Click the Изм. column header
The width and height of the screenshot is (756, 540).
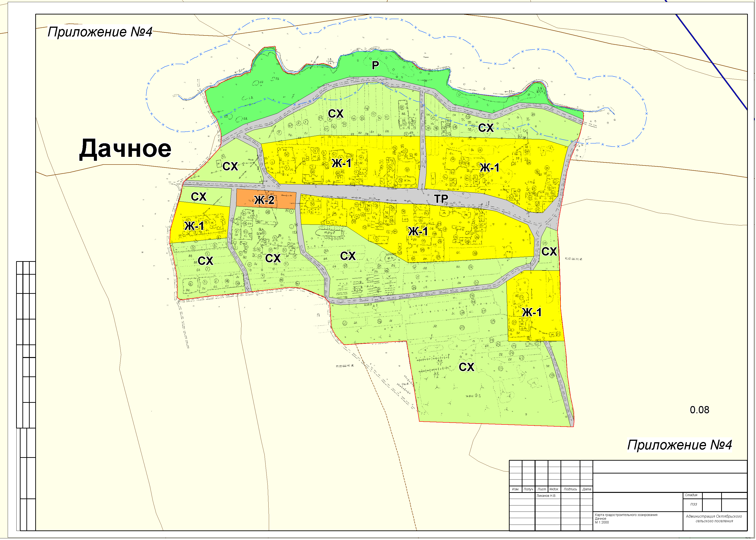pyautogui.click(x=515, y=489)
